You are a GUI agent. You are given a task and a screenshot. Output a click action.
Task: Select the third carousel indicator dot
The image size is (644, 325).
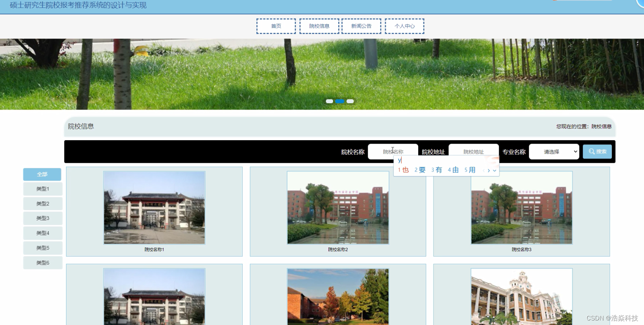pos(350,101)
